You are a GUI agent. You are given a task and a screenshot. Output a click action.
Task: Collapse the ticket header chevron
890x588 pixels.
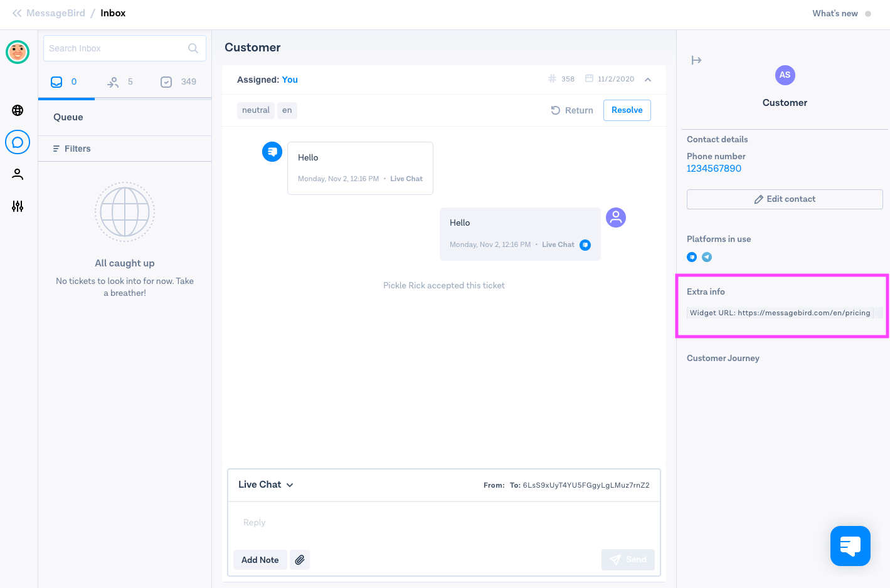pyautogui.click(x=648, y=80)
